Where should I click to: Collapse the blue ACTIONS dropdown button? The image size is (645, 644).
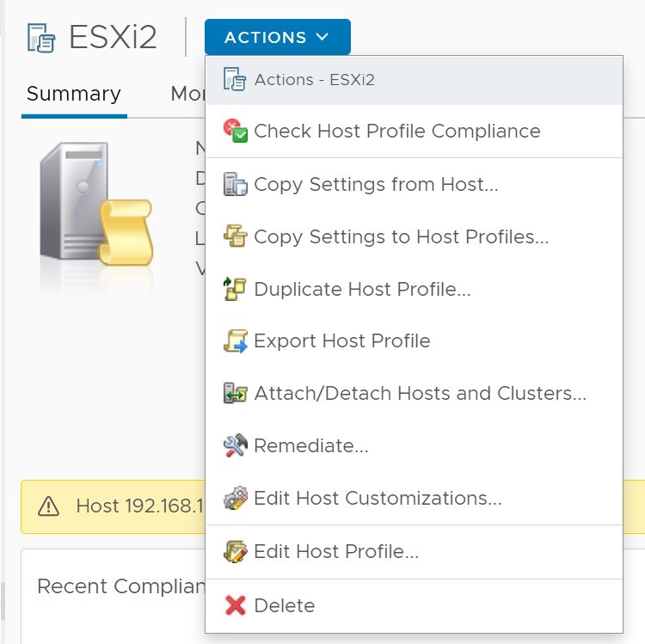click(277, 37)
